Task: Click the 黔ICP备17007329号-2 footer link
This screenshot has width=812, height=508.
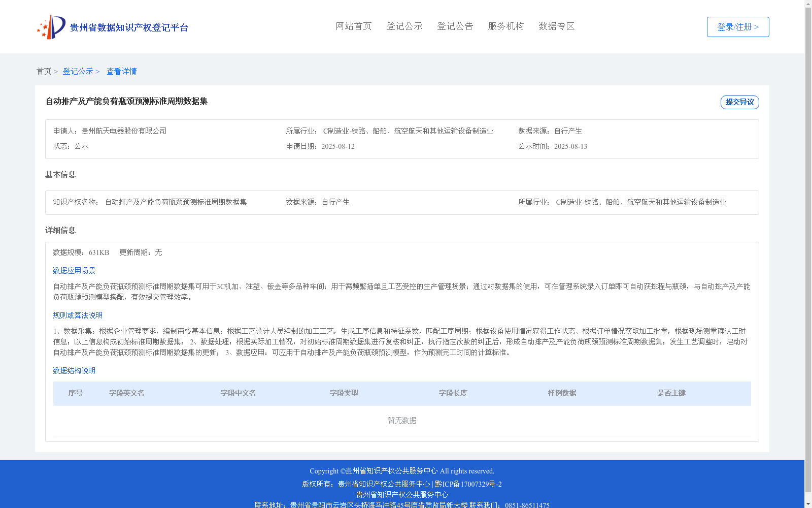Action: click(x=468, y=484)
